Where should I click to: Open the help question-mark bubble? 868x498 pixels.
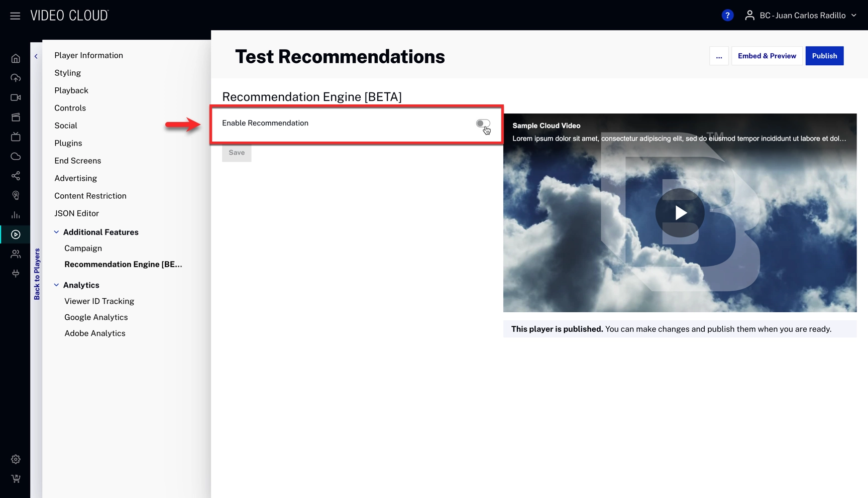tap(727, 15)
